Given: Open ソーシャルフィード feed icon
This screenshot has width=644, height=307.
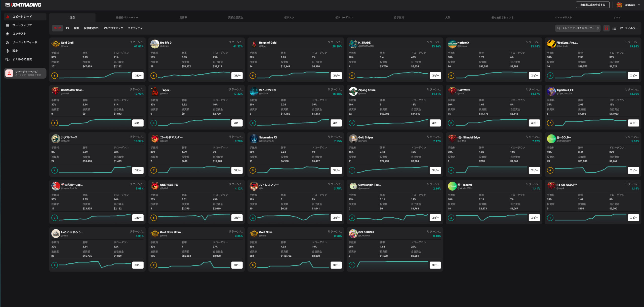Looking at the screenshot, I should 7,42.
